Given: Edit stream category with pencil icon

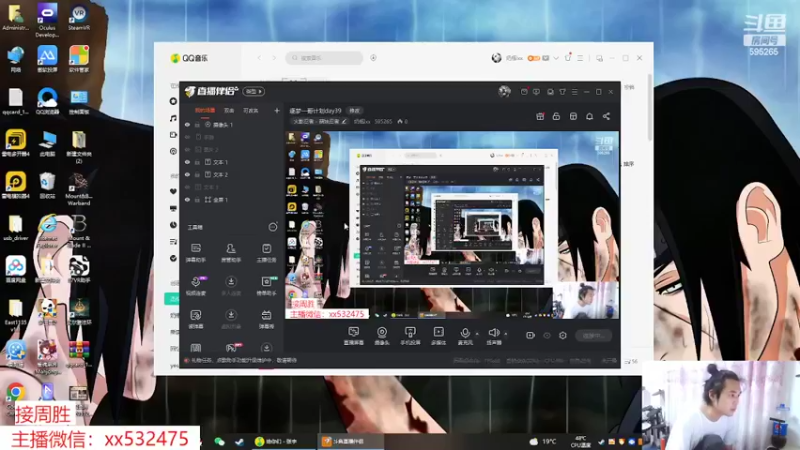Looking at the screenshot, I should 344,121.
